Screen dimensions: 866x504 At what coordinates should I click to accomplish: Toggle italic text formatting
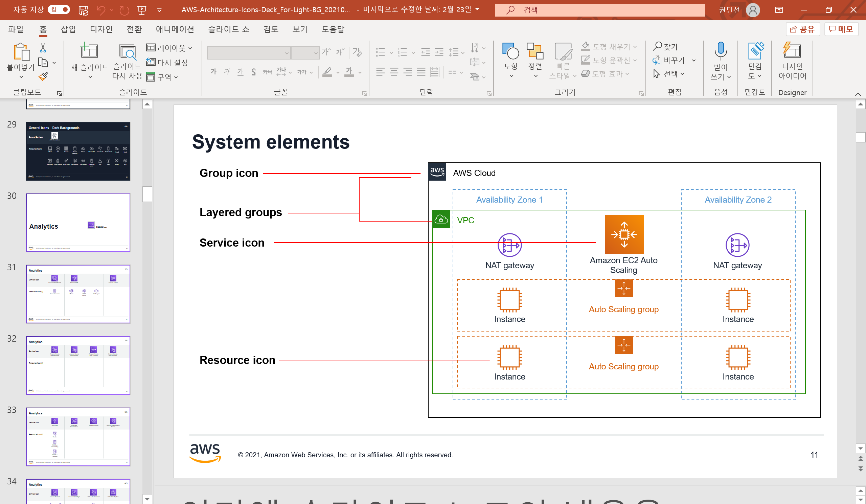tap(227, 72)
